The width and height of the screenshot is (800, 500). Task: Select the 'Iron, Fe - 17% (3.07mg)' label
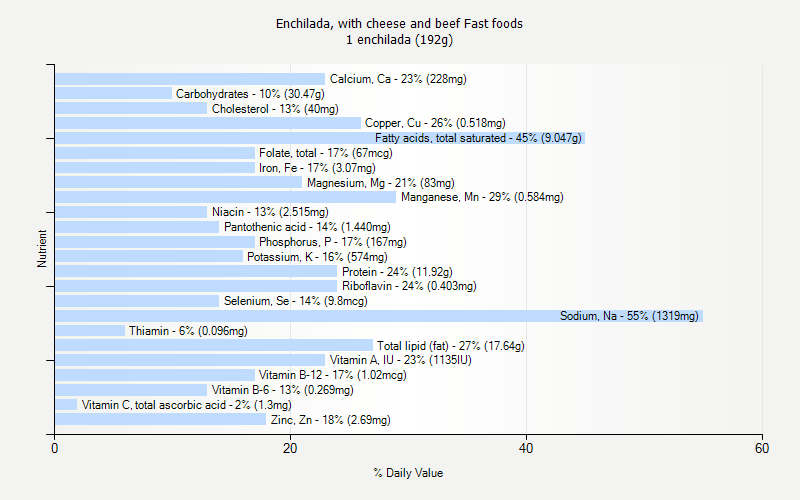tap(317, 168)
